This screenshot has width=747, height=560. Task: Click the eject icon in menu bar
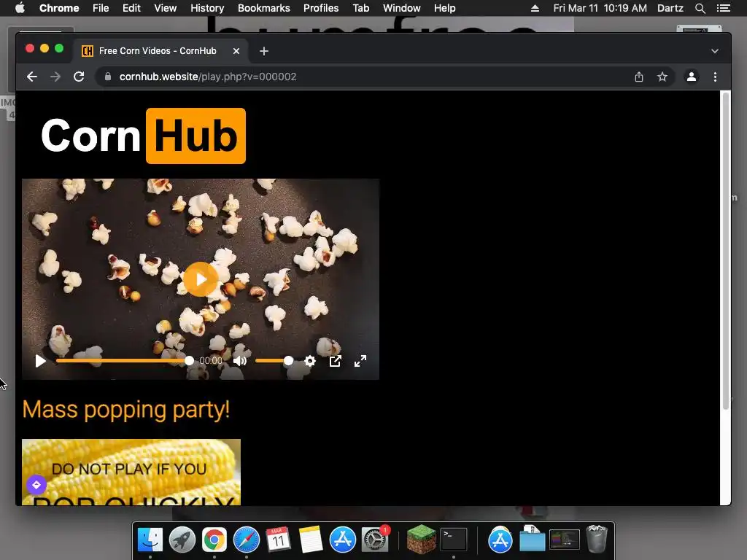(535, 8)
